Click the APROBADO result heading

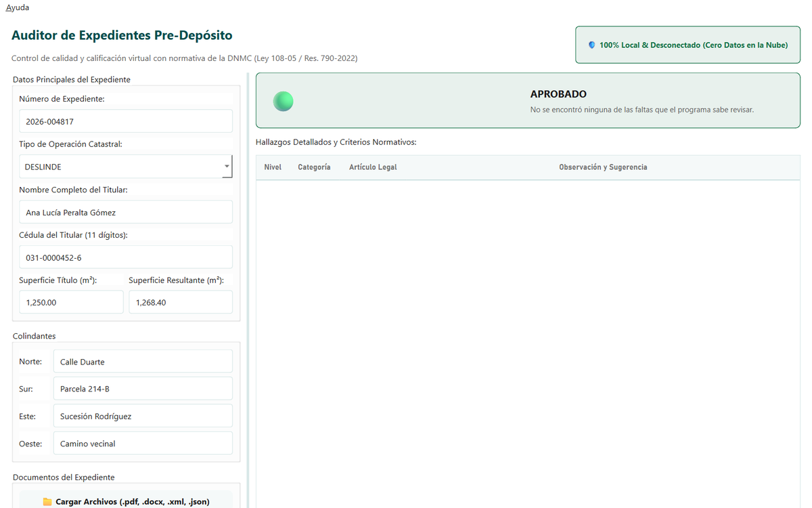[558, 94]
